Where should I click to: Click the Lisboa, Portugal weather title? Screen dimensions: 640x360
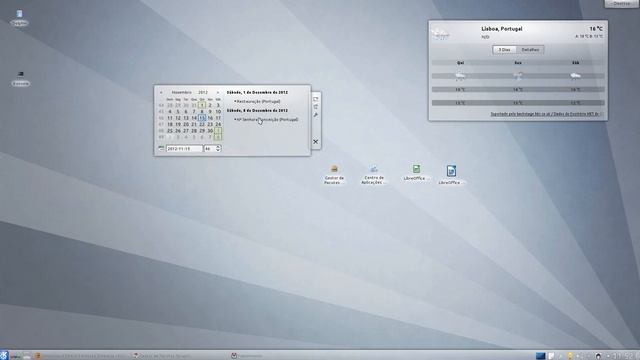[x=502, y=29]
